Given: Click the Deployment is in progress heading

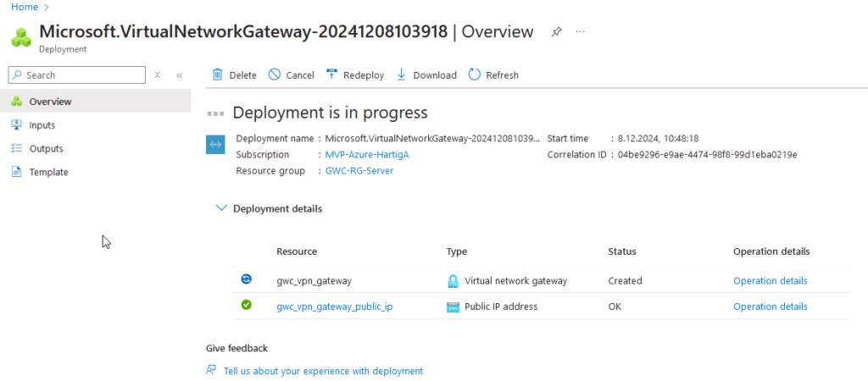Looking at the screenshot, I should click(x=330, y=113).
